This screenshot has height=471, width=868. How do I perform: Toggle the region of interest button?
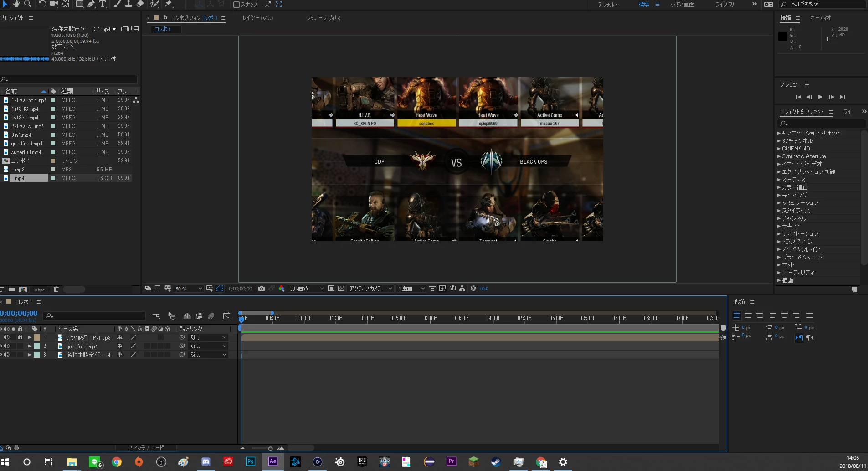coord(331,288)
